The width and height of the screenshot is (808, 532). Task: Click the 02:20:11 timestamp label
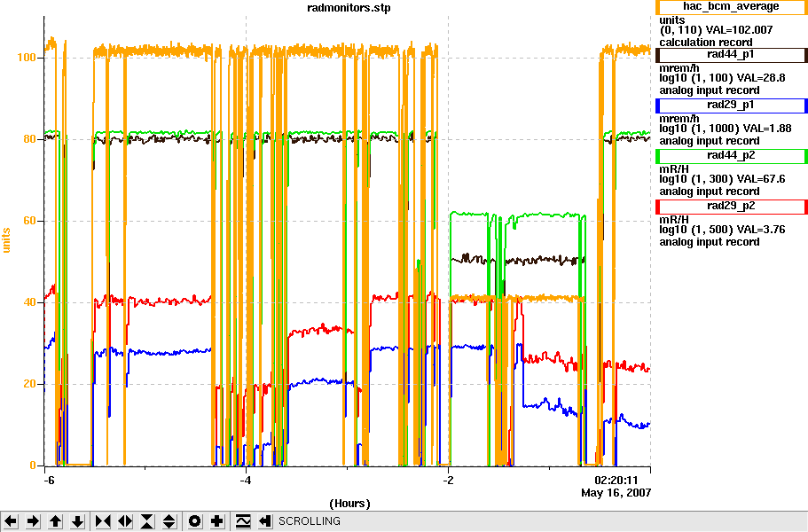tap(616, 481)
